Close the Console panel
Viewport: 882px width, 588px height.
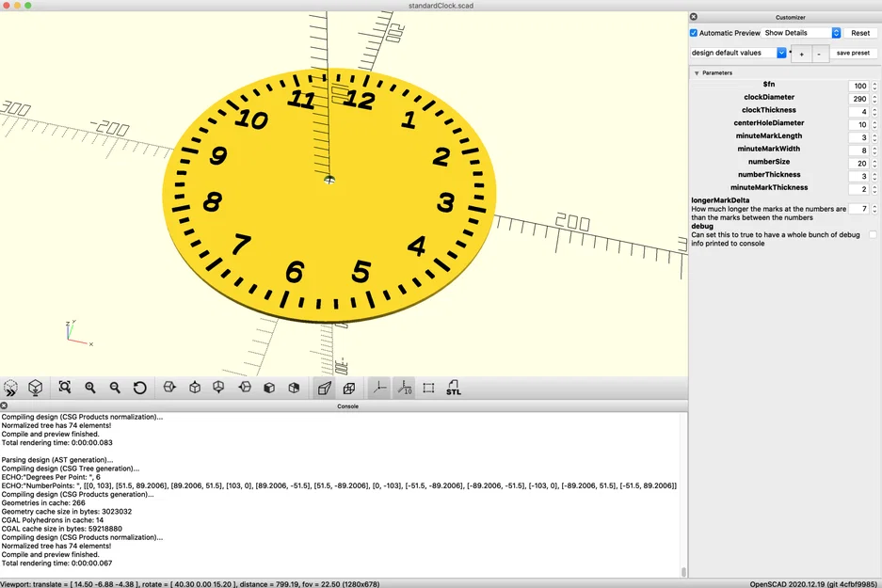click(x=4, y=405)
